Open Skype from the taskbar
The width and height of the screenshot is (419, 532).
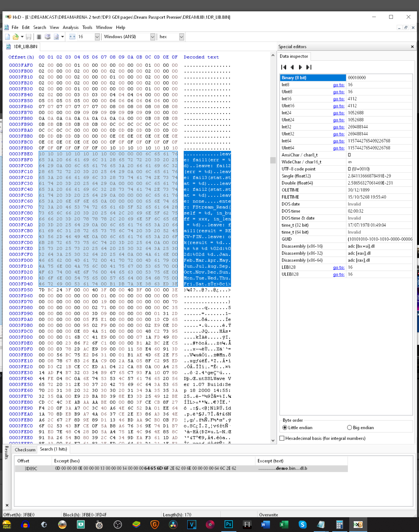pos(302,524)
